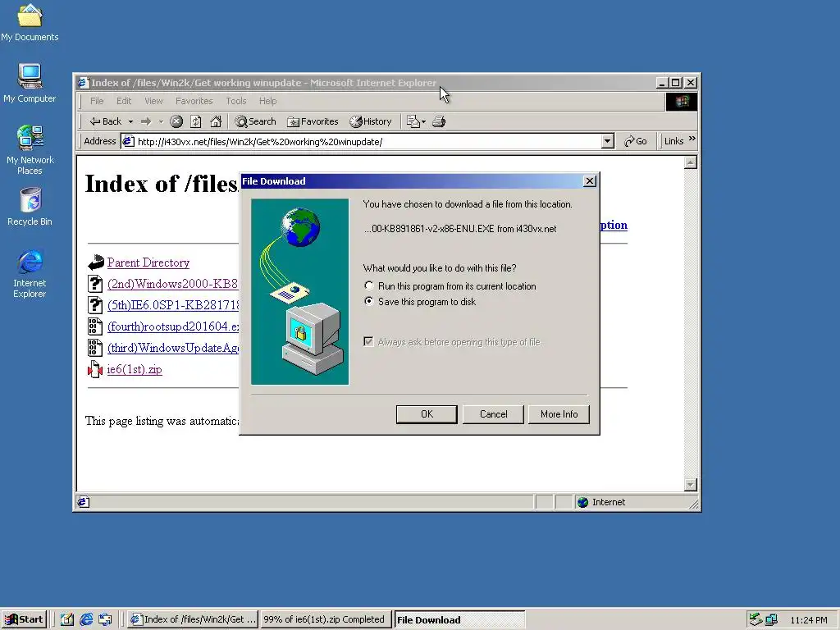Launch Internet Explorer from quick launch

(85, 619)
